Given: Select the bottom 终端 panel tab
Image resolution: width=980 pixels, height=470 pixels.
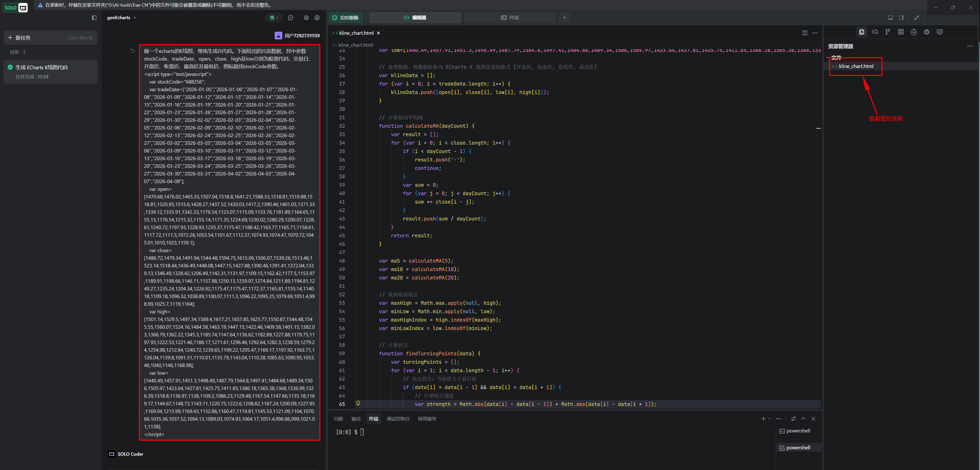Looking at the screenshot, I should tap(373, 419).
